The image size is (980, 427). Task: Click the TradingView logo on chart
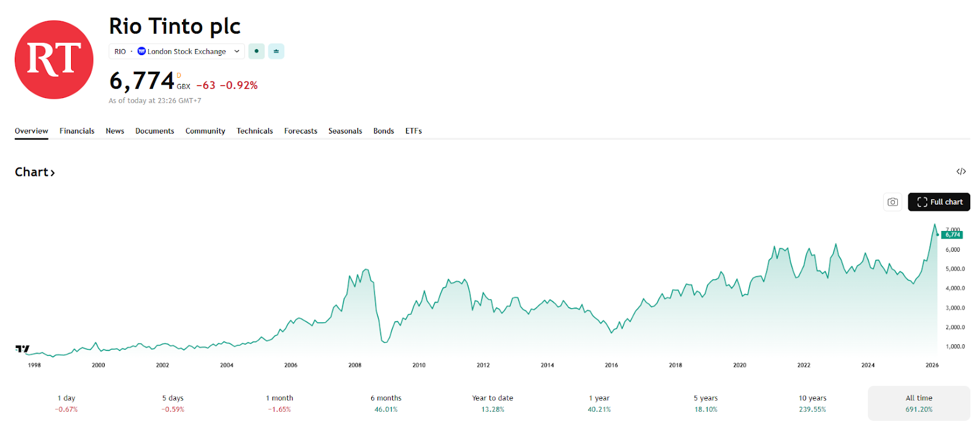(23, 349)
